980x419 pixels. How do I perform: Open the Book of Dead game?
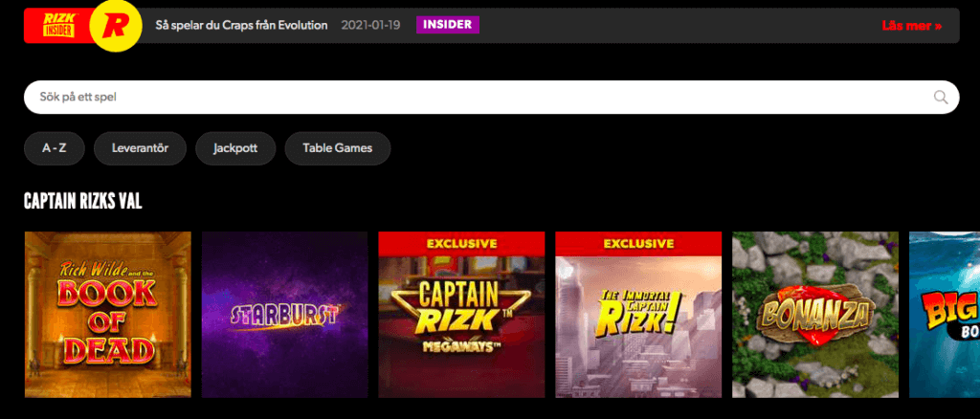(108, 315)
